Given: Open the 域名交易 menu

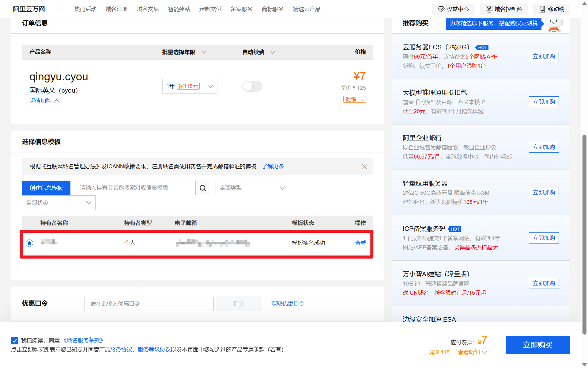Looking at the screenshot, I should [x=148, y=9].
